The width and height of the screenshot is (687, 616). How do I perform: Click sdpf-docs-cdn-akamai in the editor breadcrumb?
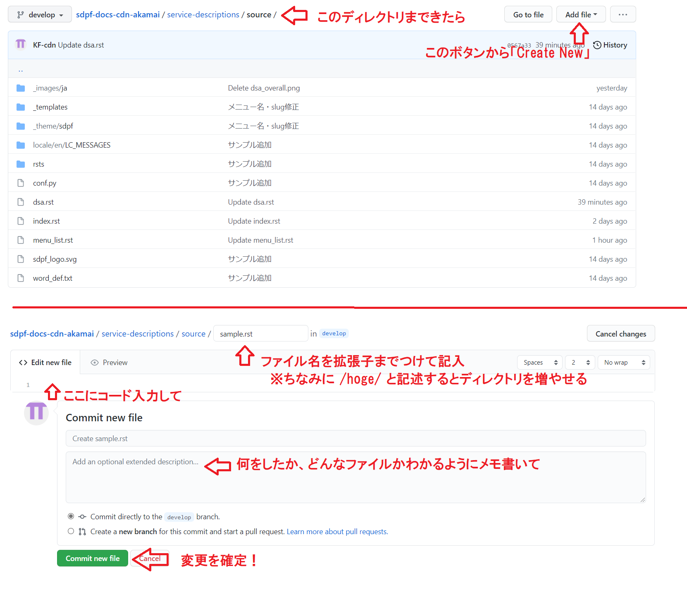point(52,334)
